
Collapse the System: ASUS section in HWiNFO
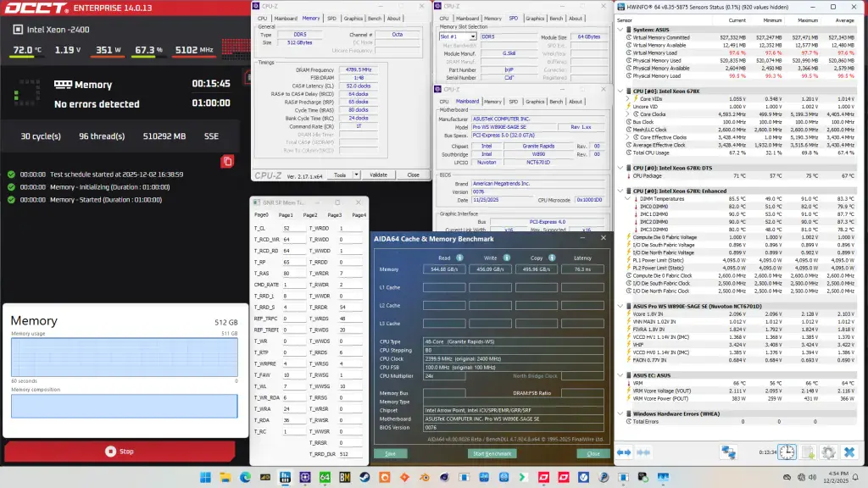621,28
